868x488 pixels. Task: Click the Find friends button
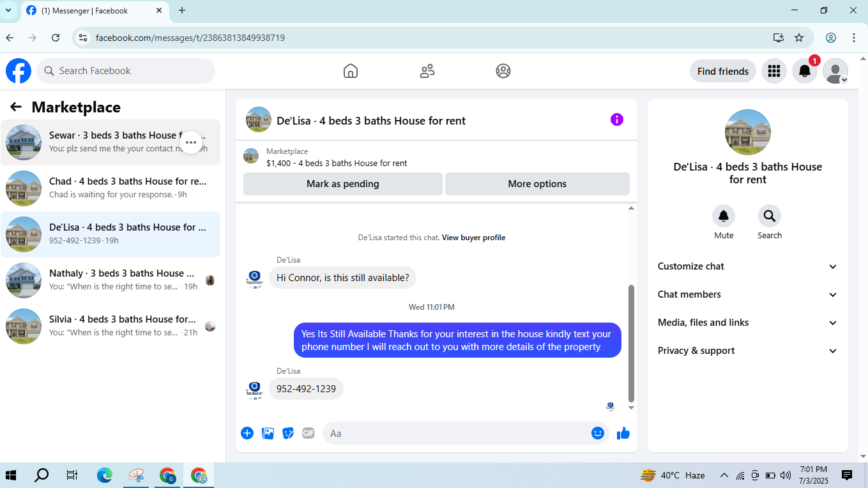(x=723, y=71)
